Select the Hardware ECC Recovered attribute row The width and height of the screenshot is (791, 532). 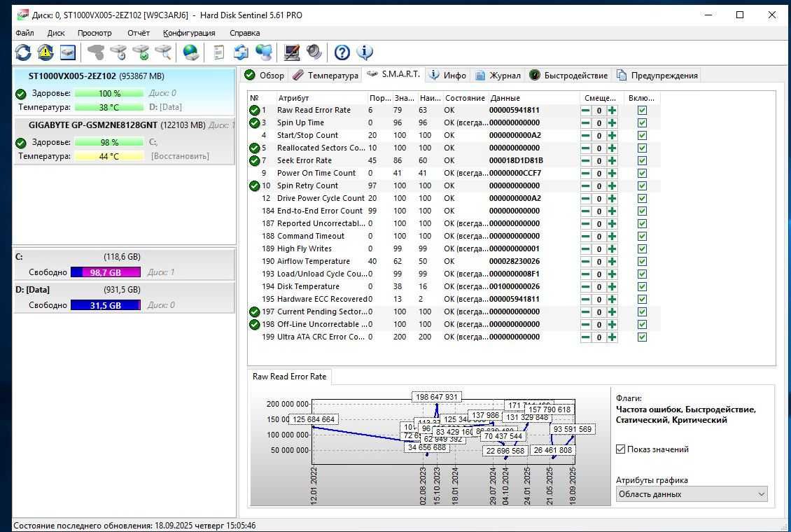coord(454,299)
